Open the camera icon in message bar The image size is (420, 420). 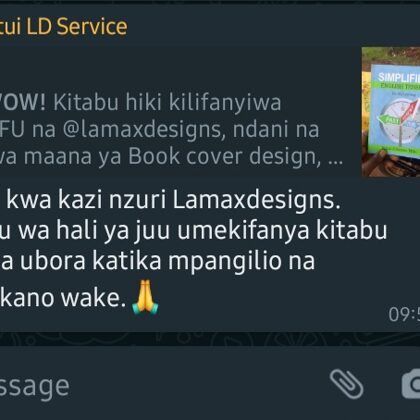click(x=411, y=384)
